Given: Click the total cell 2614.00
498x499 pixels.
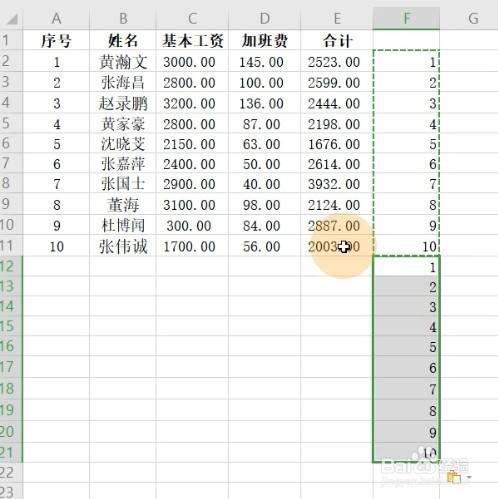Looking at the screenshot, I should pos(337,164).
